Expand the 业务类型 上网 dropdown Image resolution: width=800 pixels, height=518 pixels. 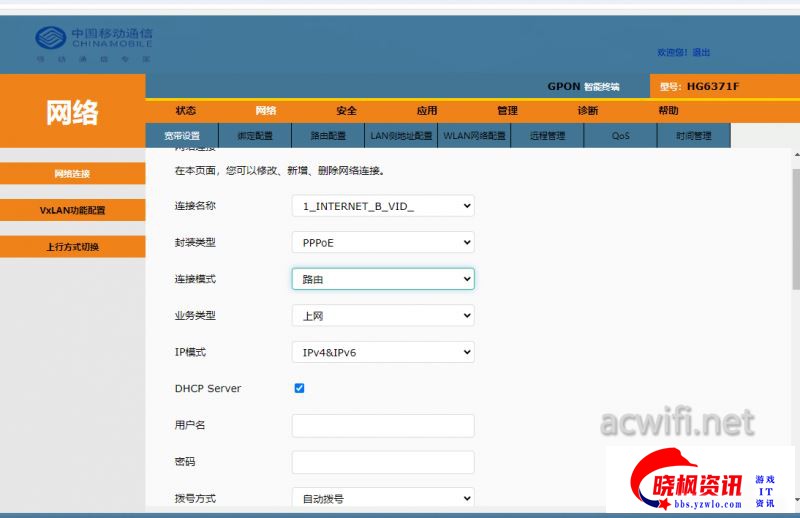click(382, 316)
